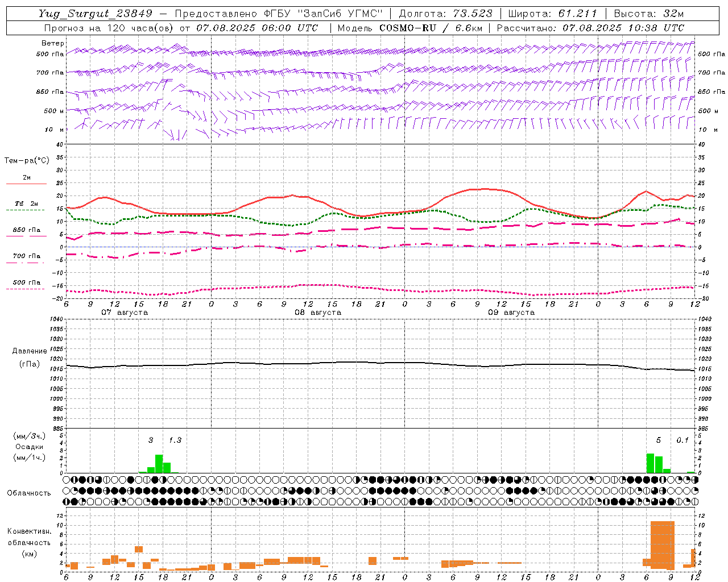Image resolution: width=728 pixels, height=582 pixels.
Task: Click the dotted pink 500 гПа legend line
Action: pos(25,289)
